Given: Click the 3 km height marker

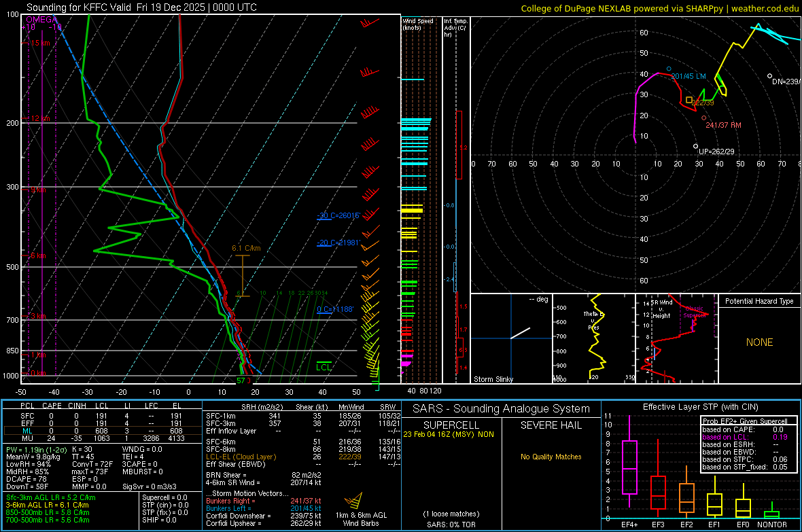Looking at the screenshot, I should coord(38,316).
